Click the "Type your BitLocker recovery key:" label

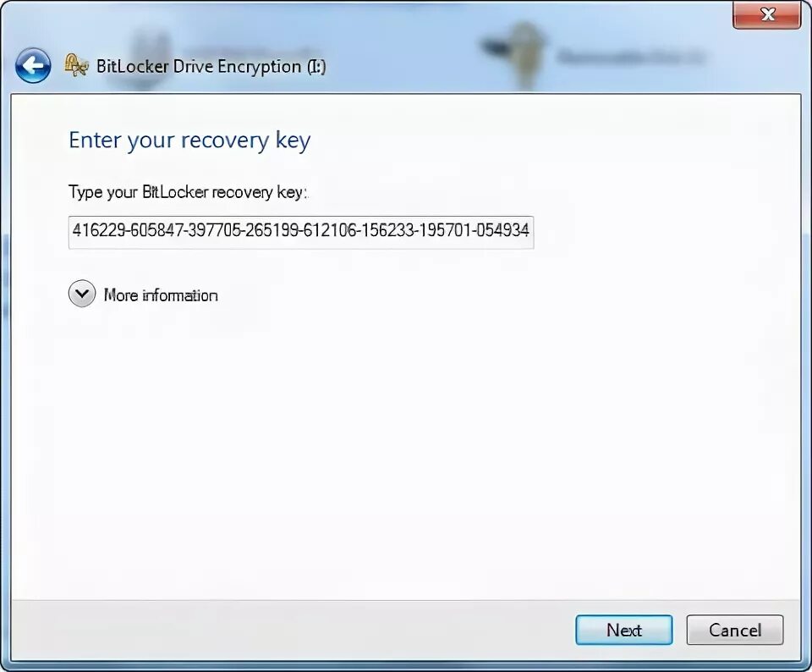tap(188, 192)
